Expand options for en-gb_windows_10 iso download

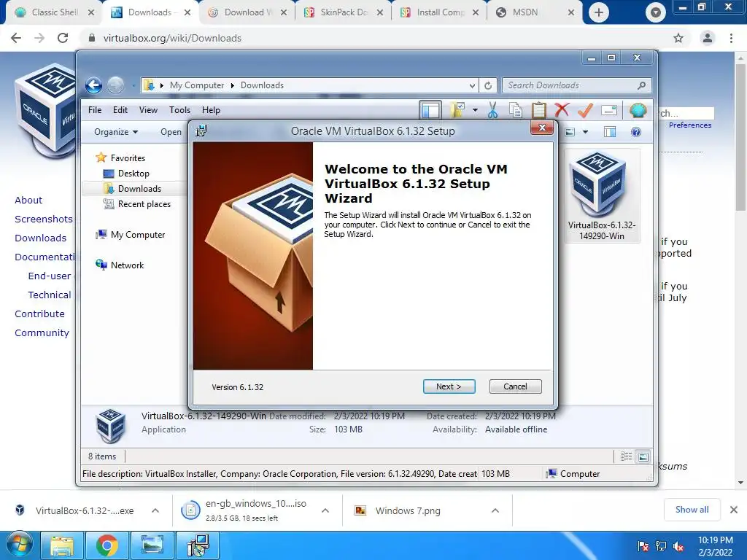click(325, 510)
